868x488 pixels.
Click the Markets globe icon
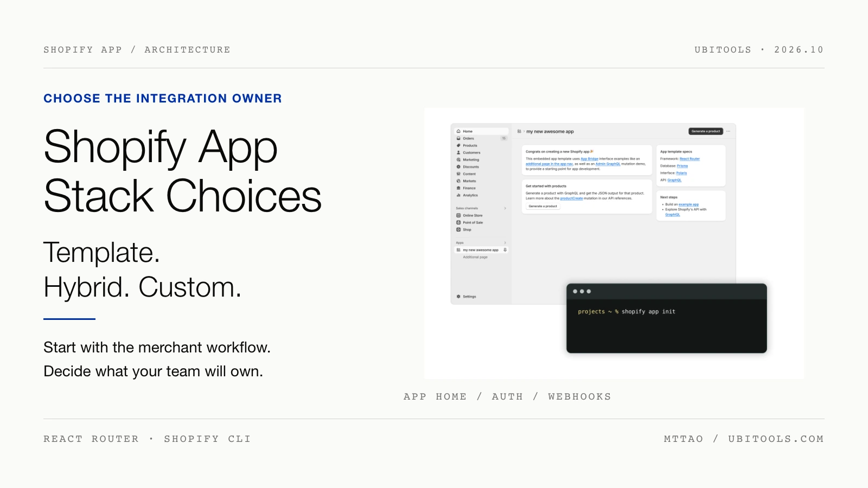pyautogui.click(x=458, y=181)
